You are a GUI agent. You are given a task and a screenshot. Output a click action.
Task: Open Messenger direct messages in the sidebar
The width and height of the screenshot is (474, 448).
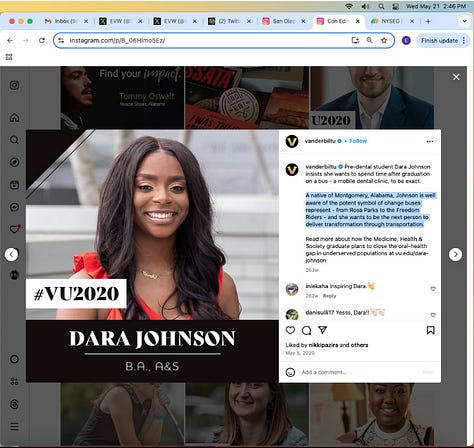[14, 207]
